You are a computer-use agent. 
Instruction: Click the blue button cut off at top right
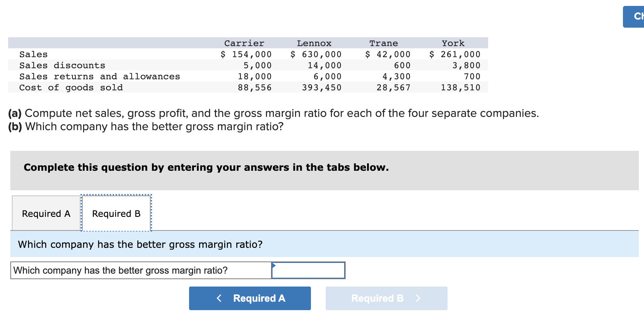coord(634,17)
